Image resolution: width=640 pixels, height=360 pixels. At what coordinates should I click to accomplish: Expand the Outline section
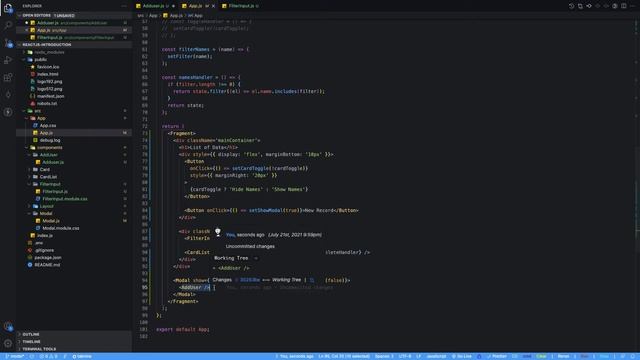(x=74, y=334)
